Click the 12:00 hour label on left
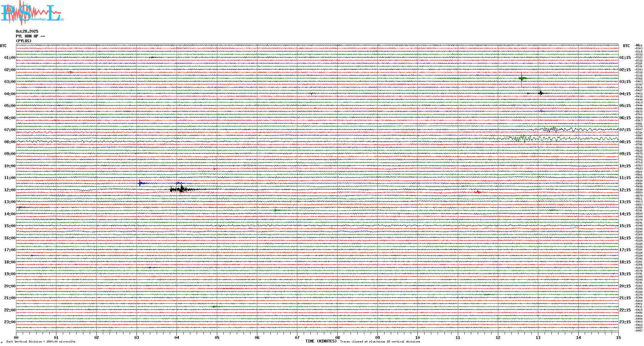Image resolution: width=644 pixels, height=346 pixels. (x=10, y=190)
